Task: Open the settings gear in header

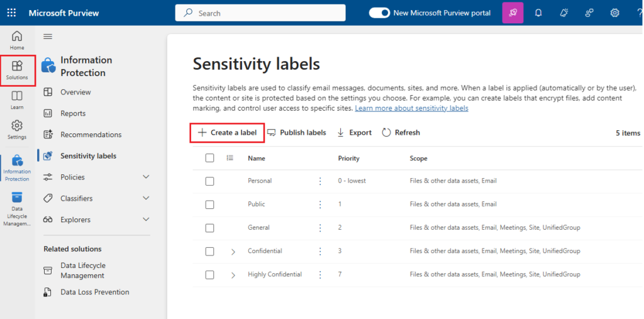Action: [x=614, y=13]
